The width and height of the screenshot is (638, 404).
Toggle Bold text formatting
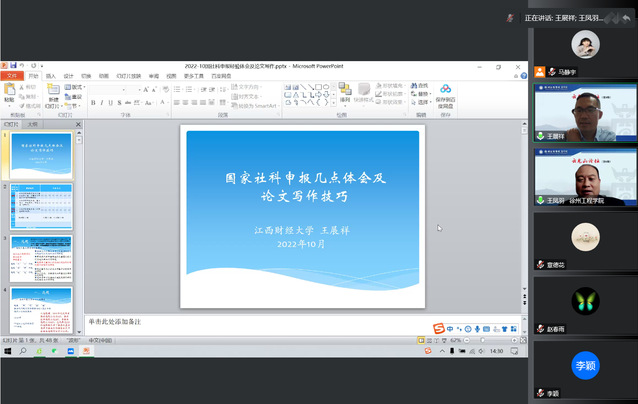point(93,102)
